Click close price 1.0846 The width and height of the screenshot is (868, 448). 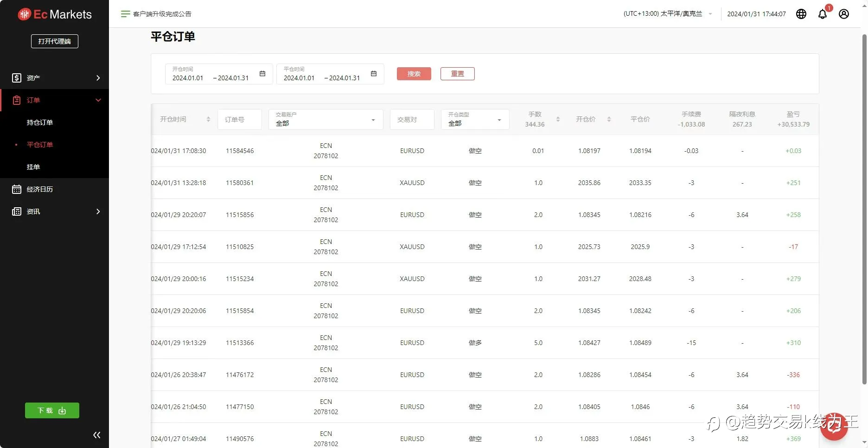tap(640, 407)
